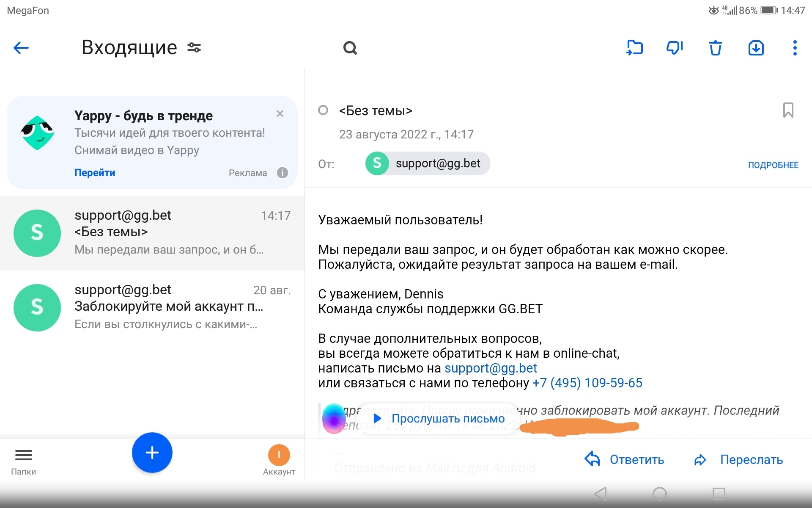
Task: Tap the Входящие inbox title
Action: coord(129,47)
